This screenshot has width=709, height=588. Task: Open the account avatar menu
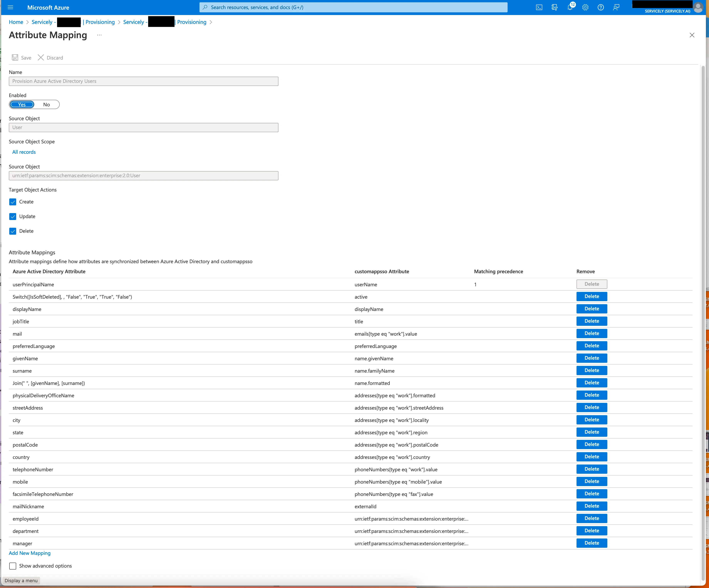pyautogui.click(x=698, y=7)
